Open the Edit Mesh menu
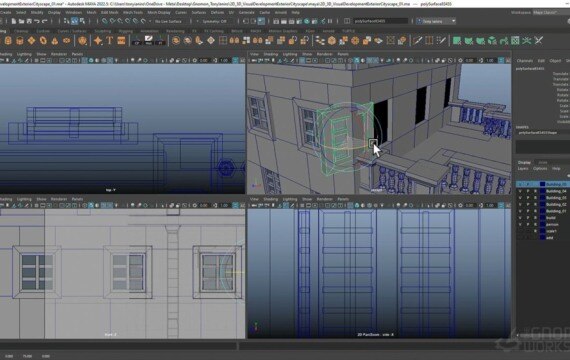 (x=109, y=12)
